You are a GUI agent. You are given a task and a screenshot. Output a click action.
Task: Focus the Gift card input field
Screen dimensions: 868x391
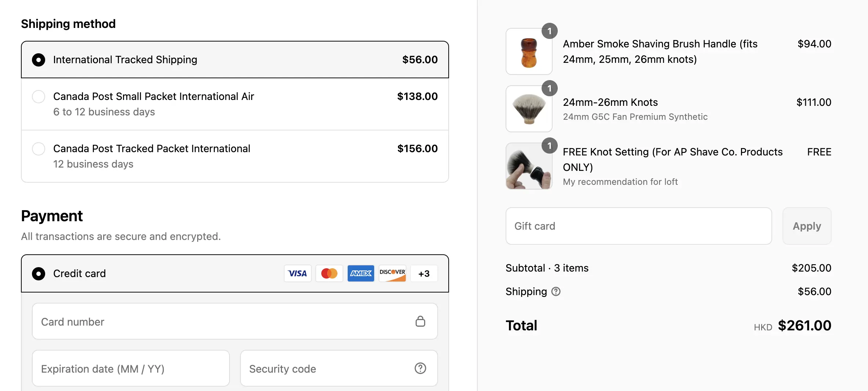tap(639, 226)
